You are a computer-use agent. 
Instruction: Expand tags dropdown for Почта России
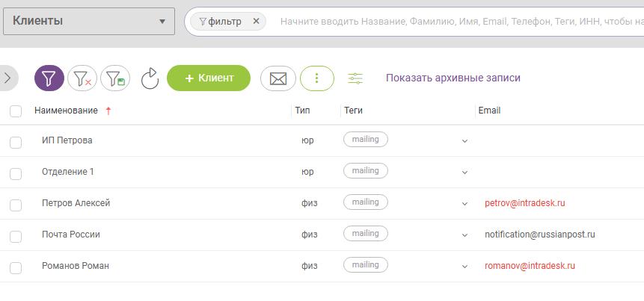point(464,235)
